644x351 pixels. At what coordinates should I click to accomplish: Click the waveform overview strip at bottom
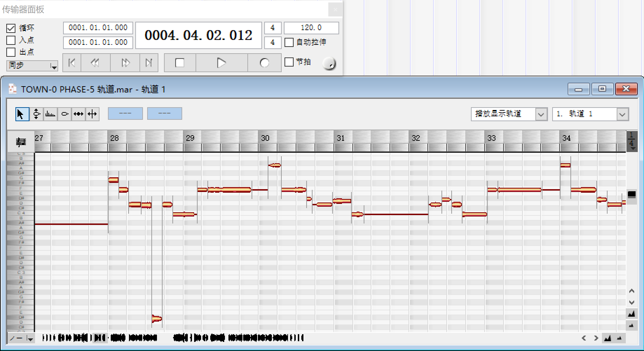click(x=173, y=338)
